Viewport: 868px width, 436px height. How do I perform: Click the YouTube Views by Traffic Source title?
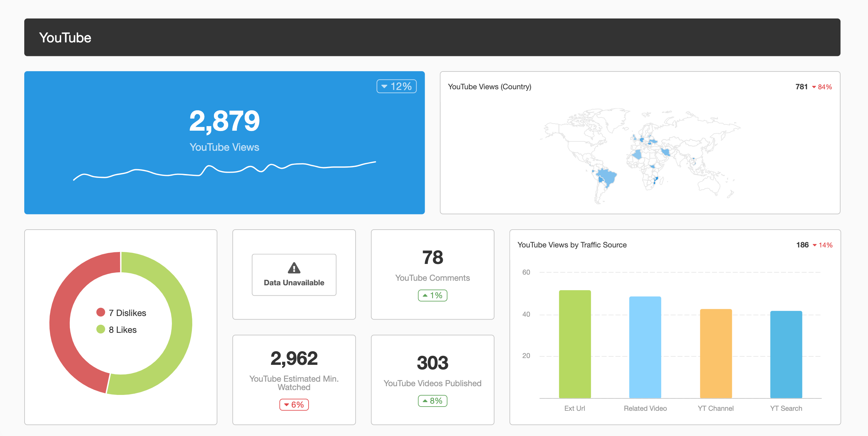[x=572, y=245]
